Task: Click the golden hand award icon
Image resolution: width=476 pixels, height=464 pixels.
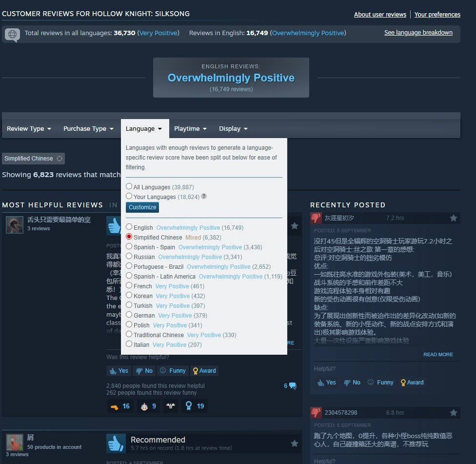Action: (115, 406)
